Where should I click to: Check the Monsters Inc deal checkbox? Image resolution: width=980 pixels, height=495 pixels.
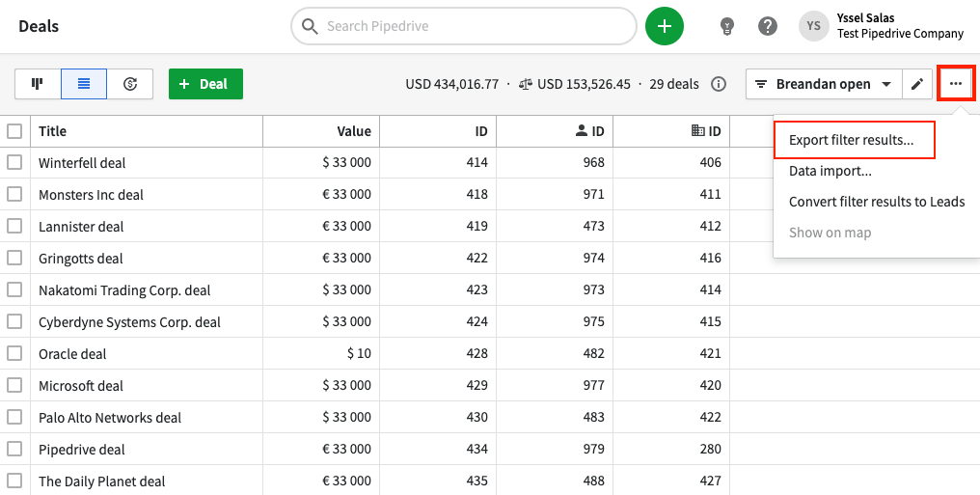[14, 194]
